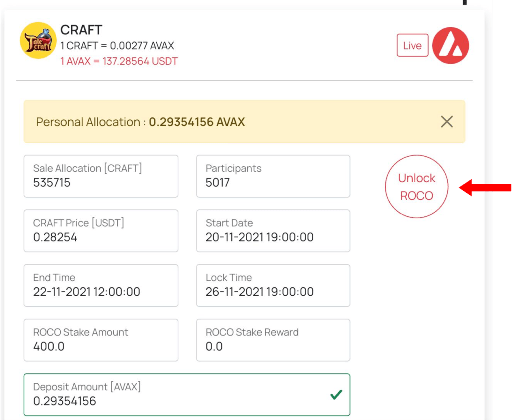Click the 1 AVAX = 137.28564 USDT rate text
Image resolution: width=512 pixels, height=420 pixels.
(119, 62)
